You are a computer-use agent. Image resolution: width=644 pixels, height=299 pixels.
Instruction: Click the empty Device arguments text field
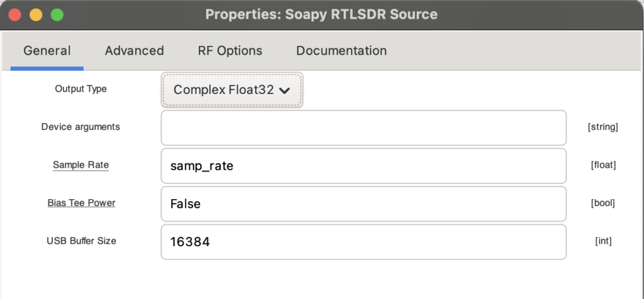[364, 128]
